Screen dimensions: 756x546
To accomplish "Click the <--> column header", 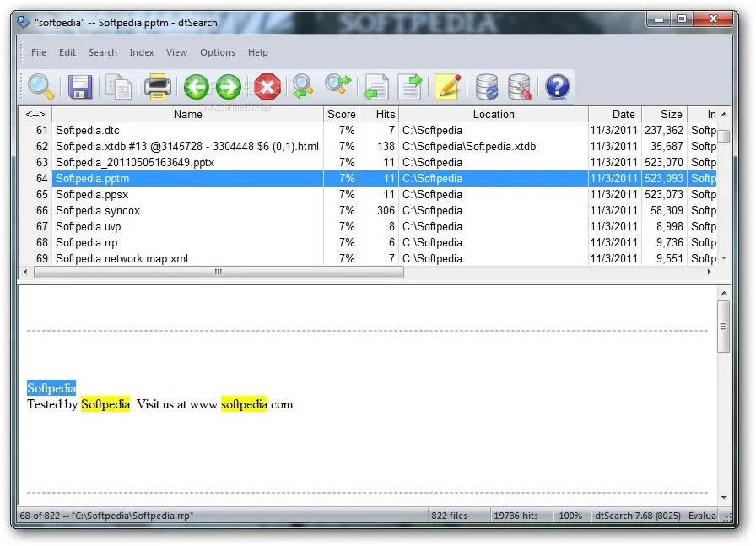I will [35, 114].
